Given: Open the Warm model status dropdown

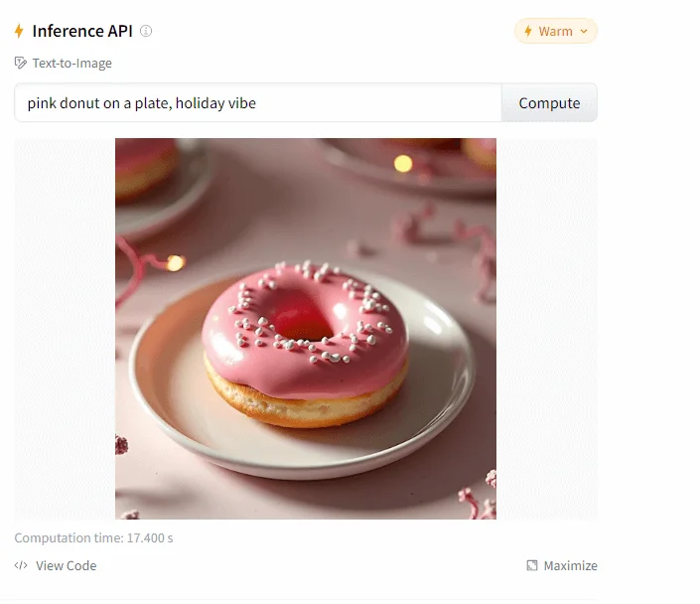Looking at the screenshot, I should [x=556, y=32].
